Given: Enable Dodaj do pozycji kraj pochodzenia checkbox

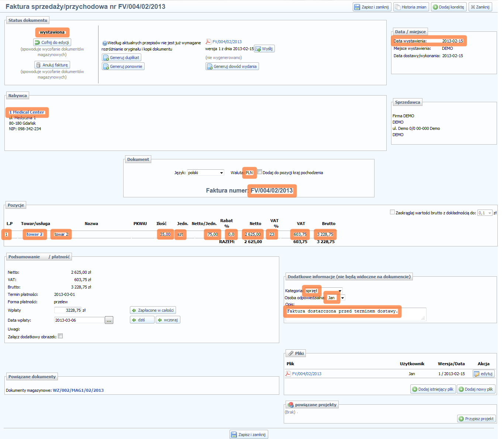Looking at the screenshot, I should 260,172.
